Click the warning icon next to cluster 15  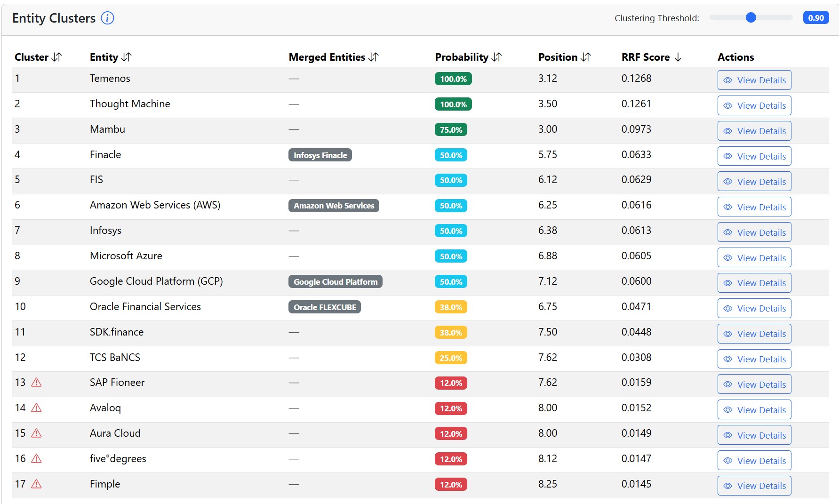point(36,433)
